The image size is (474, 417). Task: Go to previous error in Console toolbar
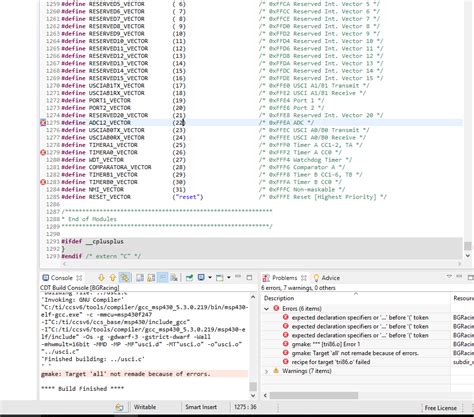[x=112, y=277]
